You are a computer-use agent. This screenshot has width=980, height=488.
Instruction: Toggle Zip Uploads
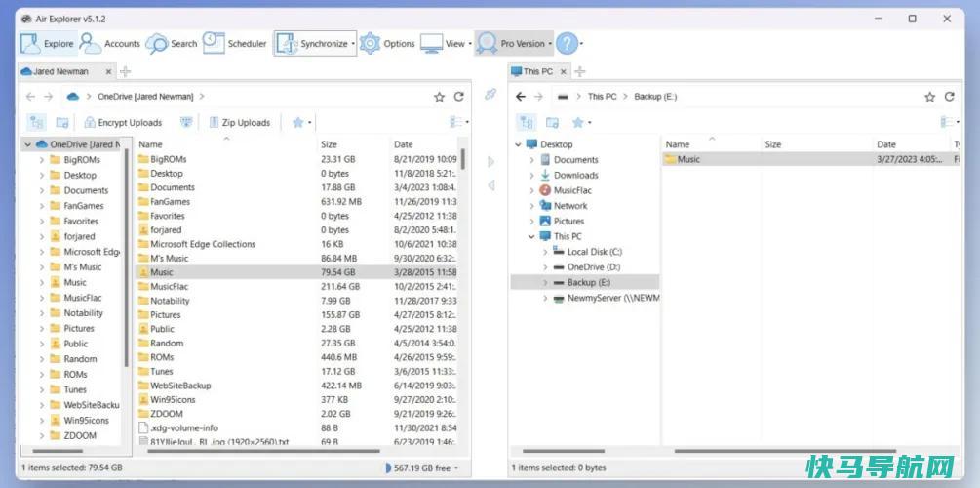tap(239, 123)
